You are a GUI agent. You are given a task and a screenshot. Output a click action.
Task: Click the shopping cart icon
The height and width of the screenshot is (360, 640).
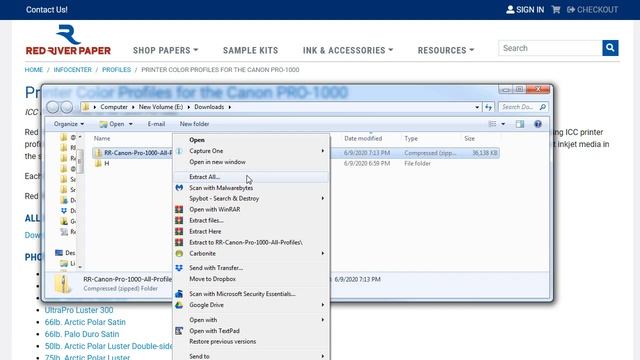pyautogui.click(x=556, y=9)
